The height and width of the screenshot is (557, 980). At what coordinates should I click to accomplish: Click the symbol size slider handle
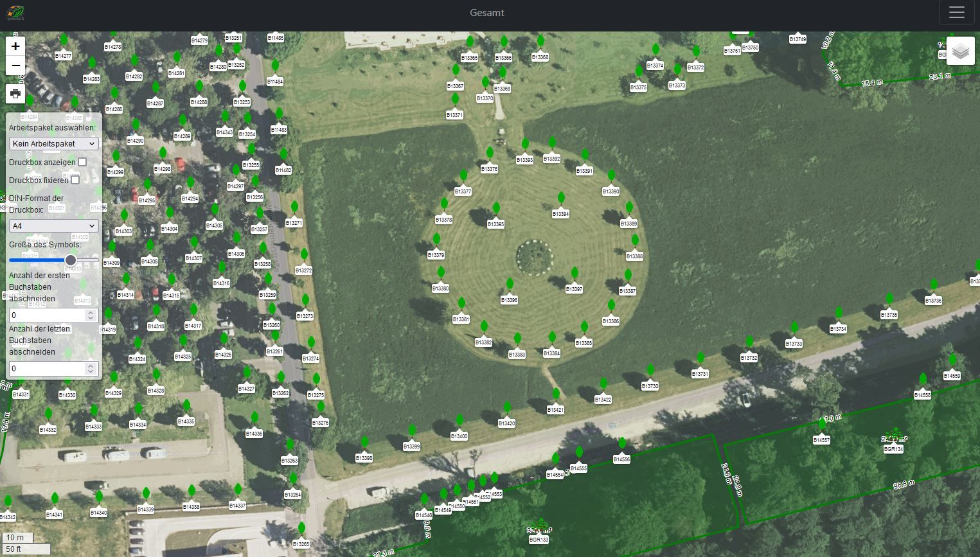point(71,260)
